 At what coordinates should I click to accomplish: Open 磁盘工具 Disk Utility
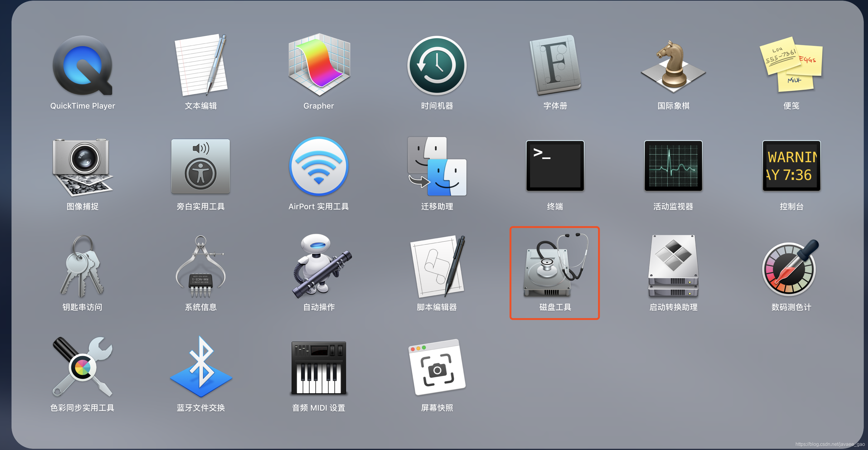[555, 266]
